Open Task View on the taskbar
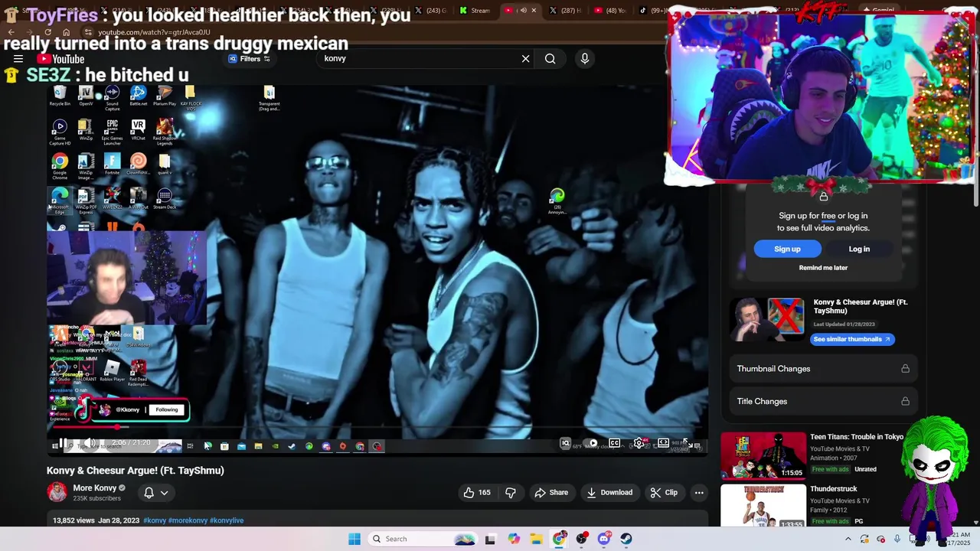Viewport: 980px width, 551px height. 490,539
